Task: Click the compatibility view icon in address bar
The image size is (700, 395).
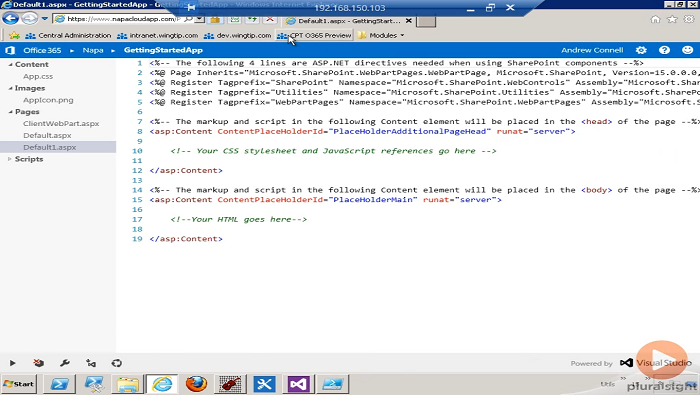Action: 235,20
